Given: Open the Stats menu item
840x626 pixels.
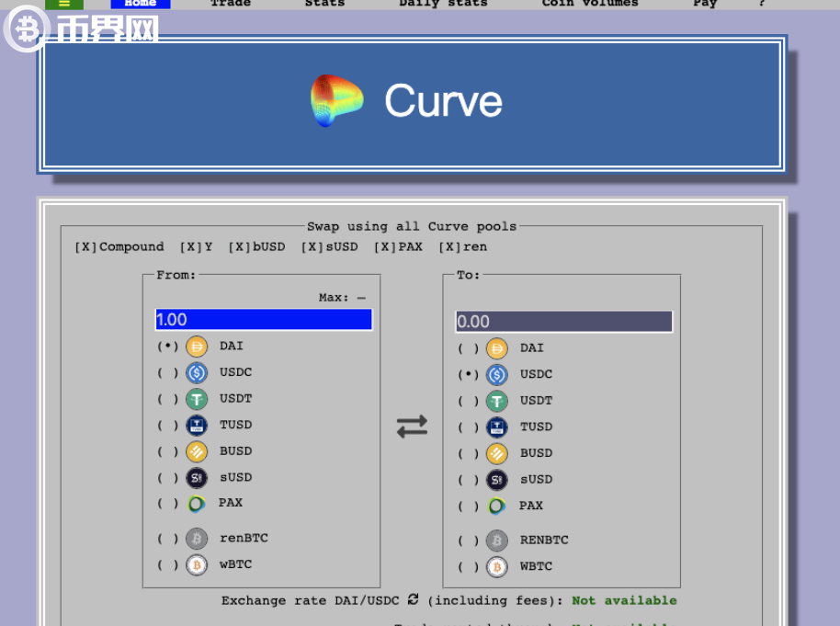Looking at the screenshot, I should pyautogui.click(x=324, y=3).
